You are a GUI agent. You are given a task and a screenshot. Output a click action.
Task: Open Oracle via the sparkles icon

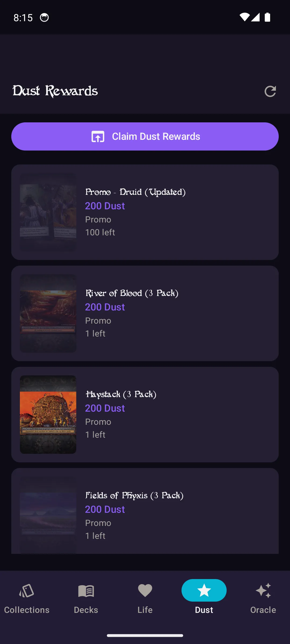263,590
